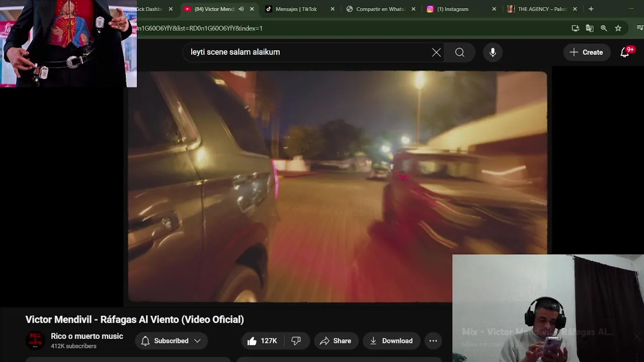This screenshot has height=362, width=644.
Task: Close the Instagram tab
Action: click(494, 9)
